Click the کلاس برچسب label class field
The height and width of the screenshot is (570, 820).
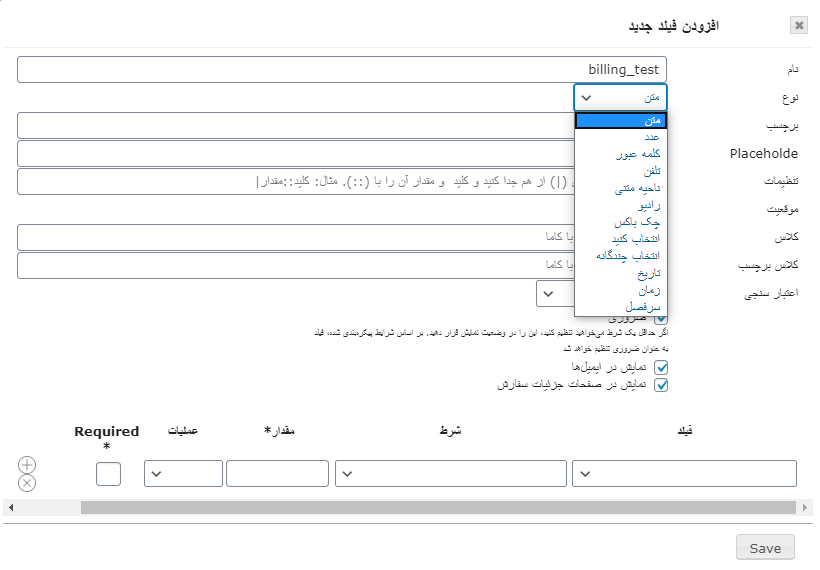(295, 266)
